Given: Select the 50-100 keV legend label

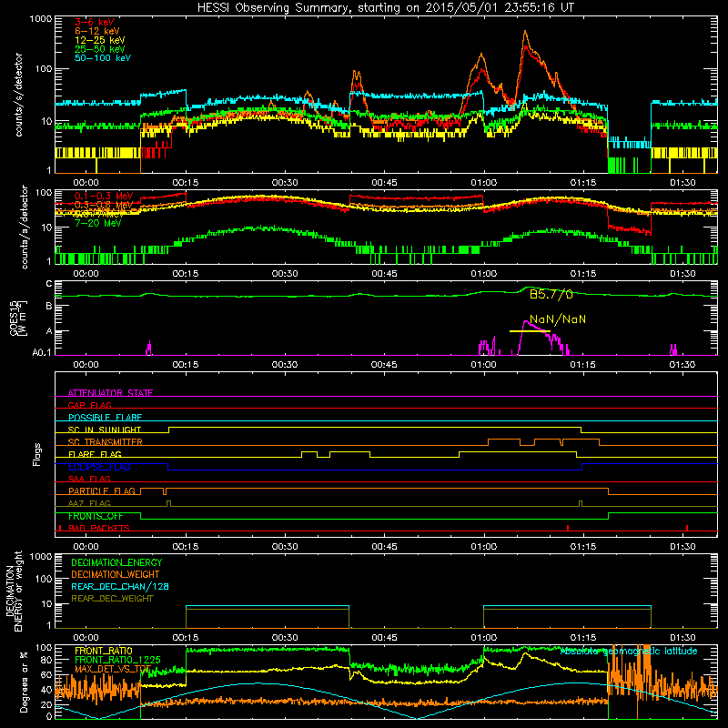Looking at the screenshot, I should click(x=103, y=58).
